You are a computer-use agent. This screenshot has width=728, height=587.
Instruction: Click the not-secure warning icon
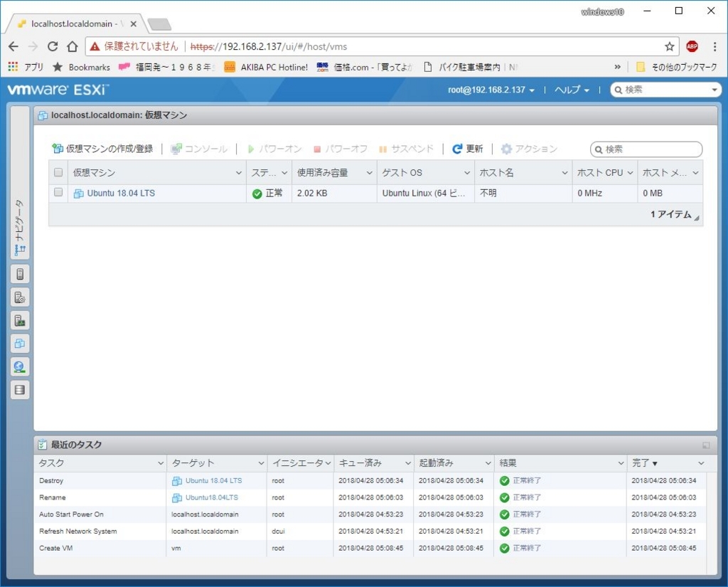point(95,46)
